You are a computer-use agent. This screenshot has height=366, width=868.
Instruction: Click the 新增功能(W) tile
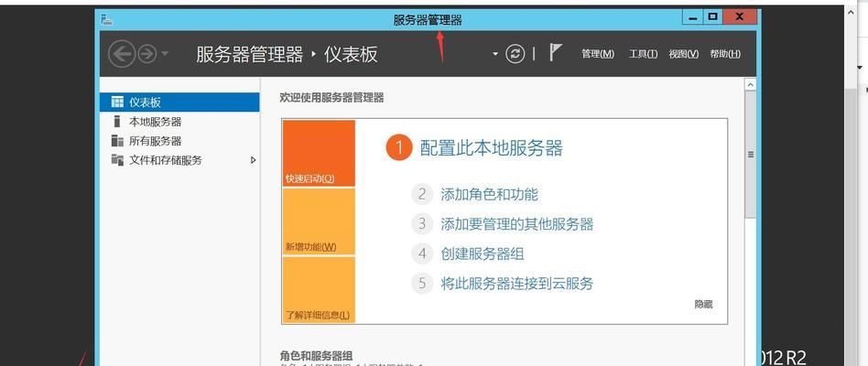point(319,221)
